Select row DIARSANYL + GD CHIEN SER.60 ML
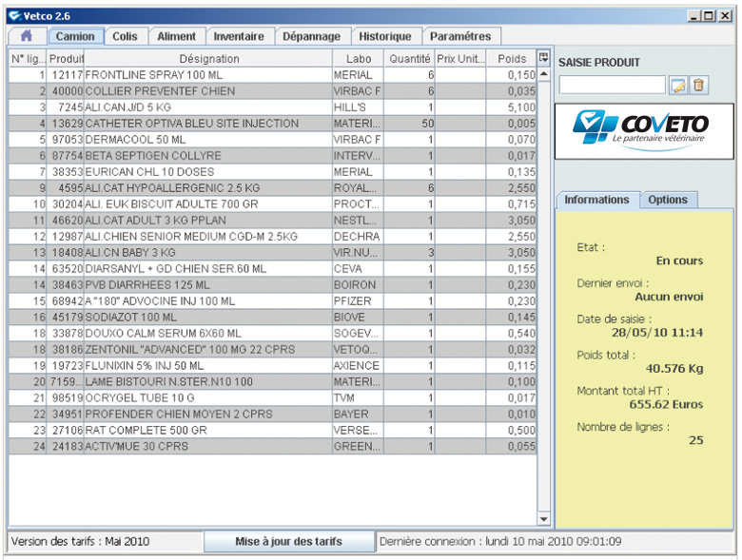The width and height of the screenshot is (742, 560). [273, 269]
